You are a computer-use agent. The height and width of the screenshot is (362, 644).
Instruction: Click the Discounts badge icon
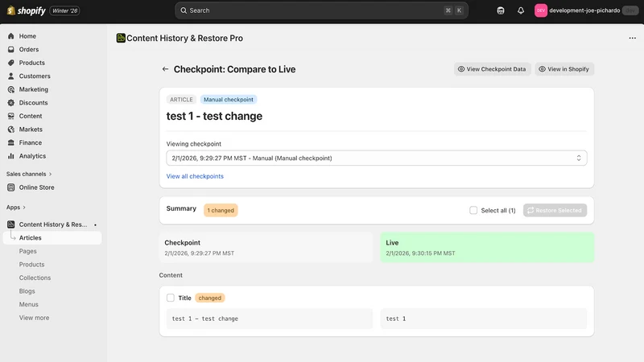11,103
